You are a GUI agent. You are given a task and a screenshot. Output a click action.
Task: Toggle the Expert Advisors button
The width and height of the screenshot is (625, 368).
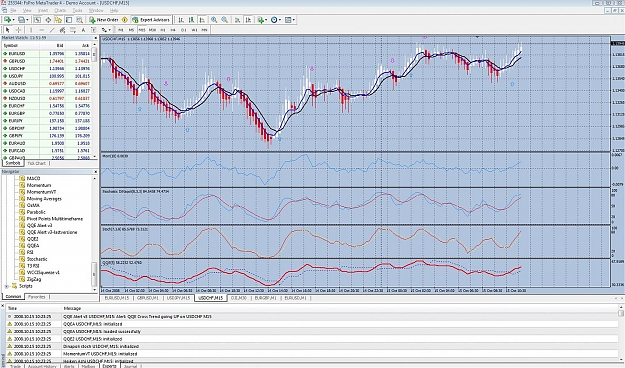pos(151,20)
